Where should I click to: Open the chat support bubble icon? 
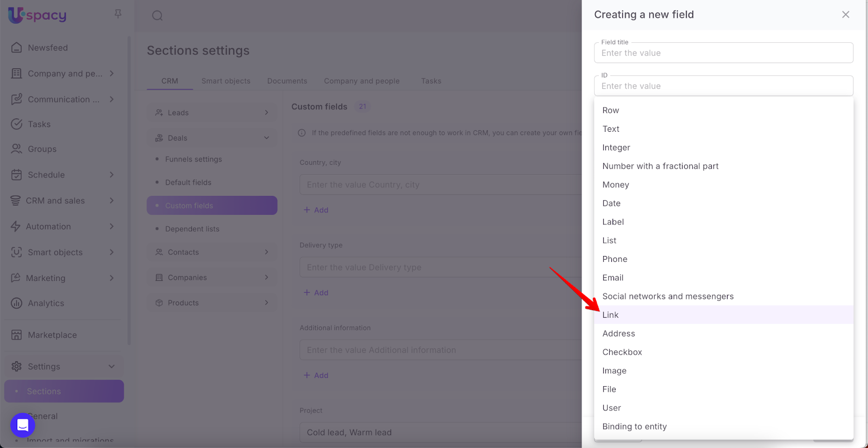[x=23, y=425]
